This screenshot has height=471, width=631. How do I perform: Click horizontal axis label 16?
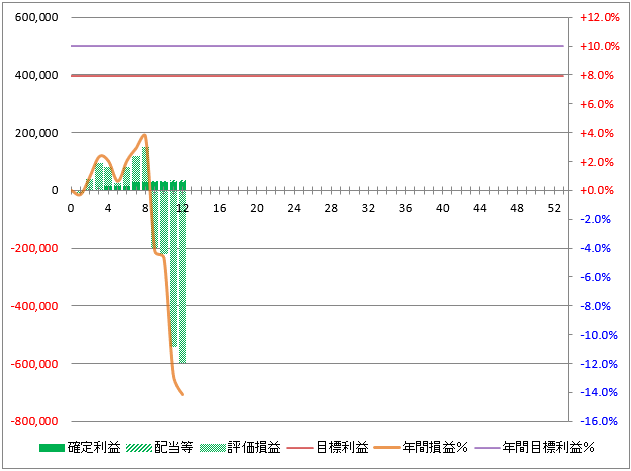[220, 208]
